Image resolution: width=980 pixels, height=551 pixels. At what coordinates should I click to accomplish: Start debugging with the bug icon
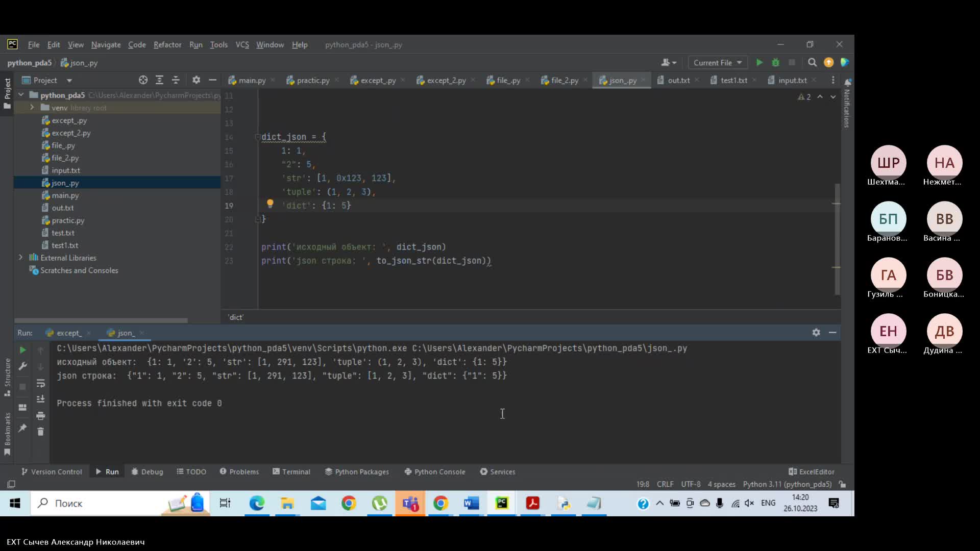775,63
